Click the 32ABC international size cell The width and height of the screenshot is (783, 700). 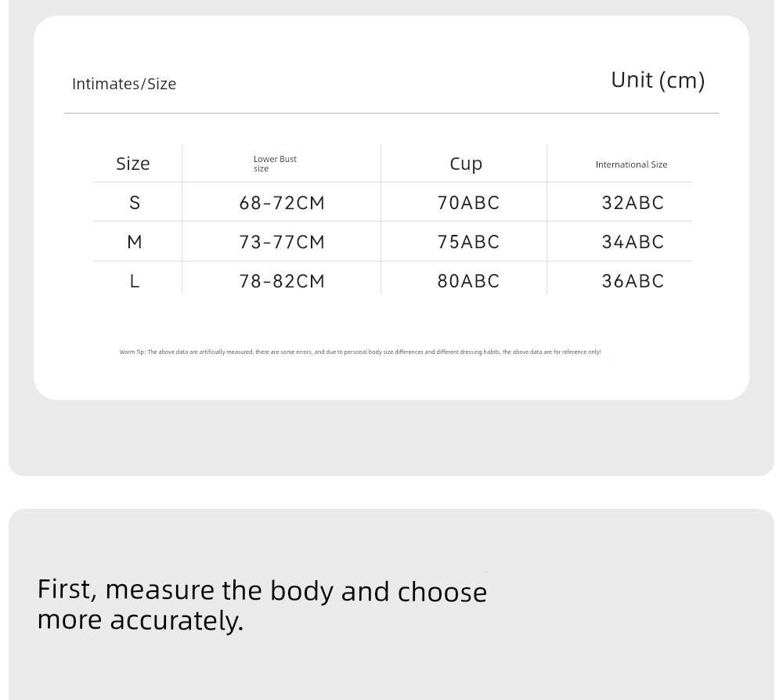coord(633,203)
